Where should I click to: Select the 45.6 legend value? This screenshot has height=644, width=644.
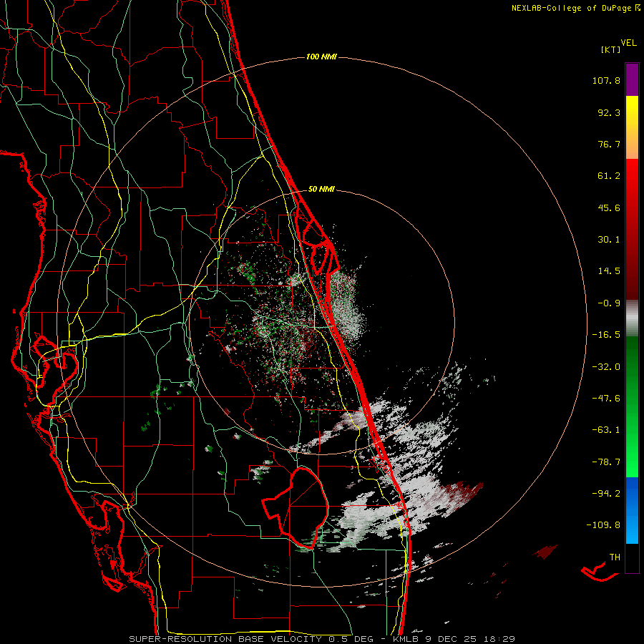(x=609, y=208)
